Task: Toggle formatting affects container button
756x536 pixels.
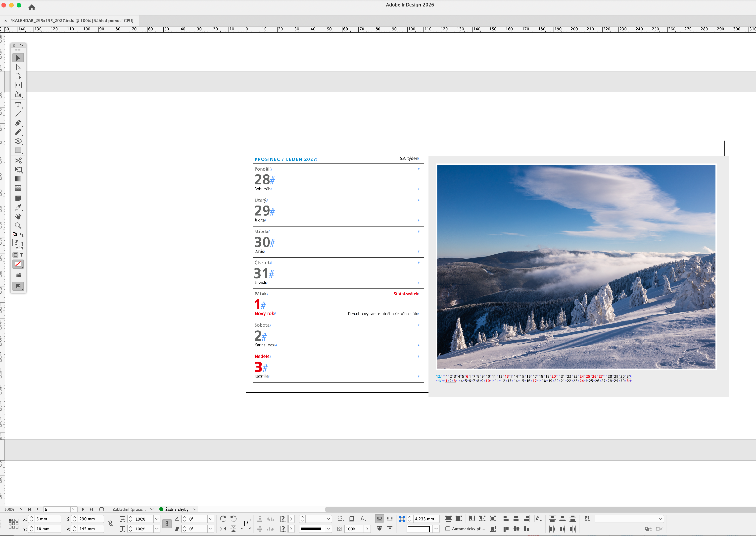Action: (15, 255)
